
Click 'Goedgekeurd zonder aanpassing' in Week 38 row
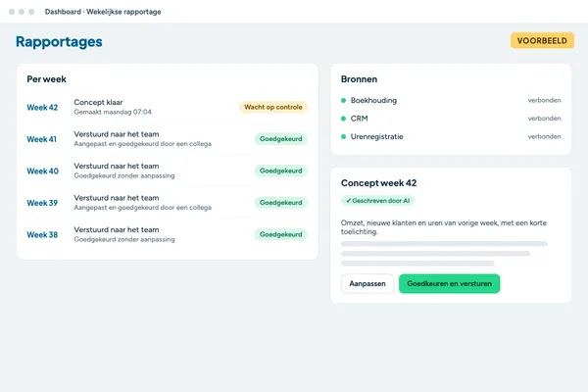pos(124,239)
